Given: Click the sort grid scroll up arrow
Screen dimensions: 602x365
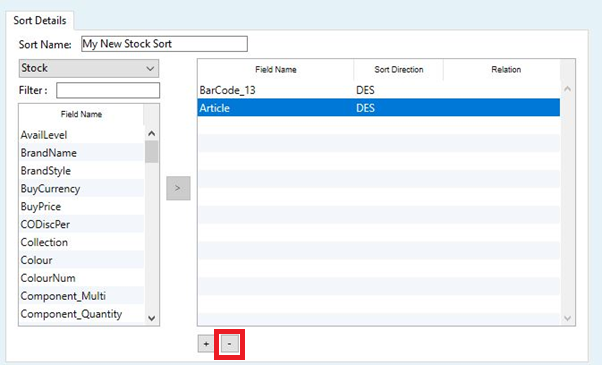Looking at the screenshot, I should point(567,89).
